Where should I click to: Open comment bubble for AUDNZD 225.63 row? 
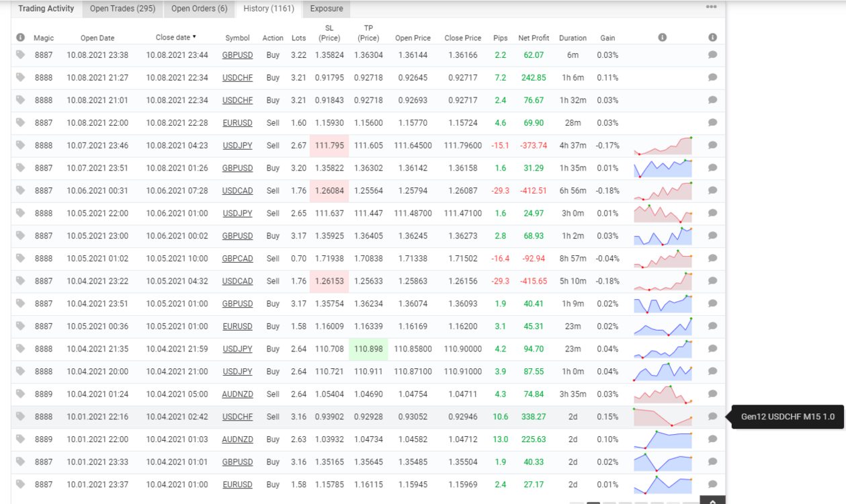pos(712,439)
